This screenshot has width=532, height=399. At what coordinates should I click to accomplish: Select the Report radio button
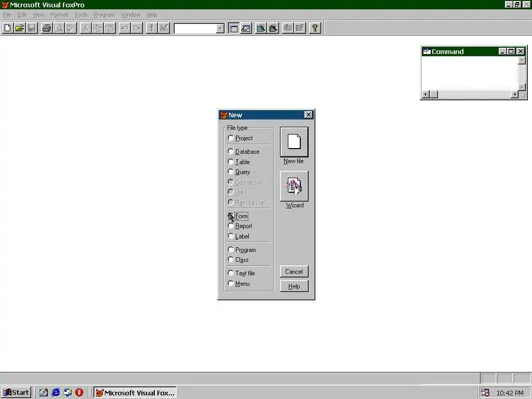[231, 225]
